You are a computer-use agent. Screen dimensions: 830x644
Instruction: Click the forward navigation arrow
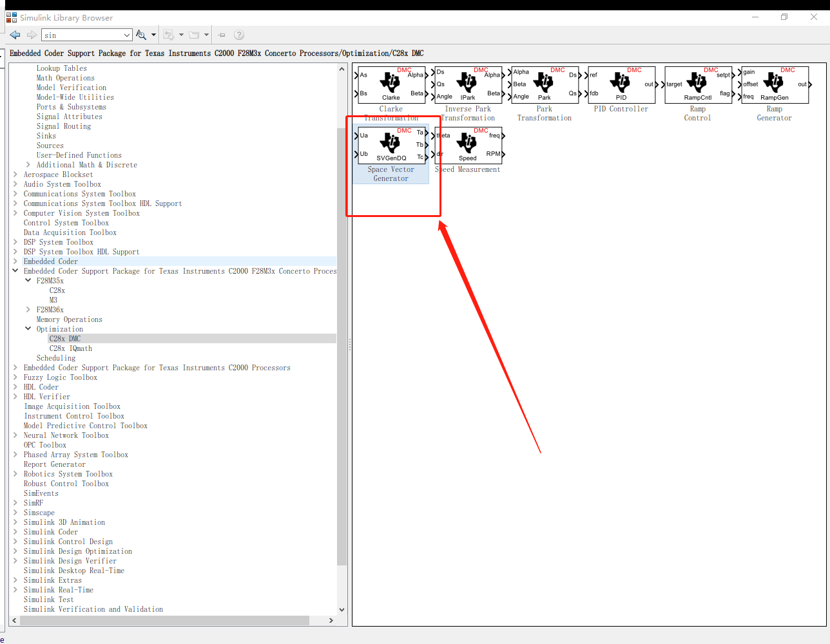pyautogui.click(x=32, y=35)
